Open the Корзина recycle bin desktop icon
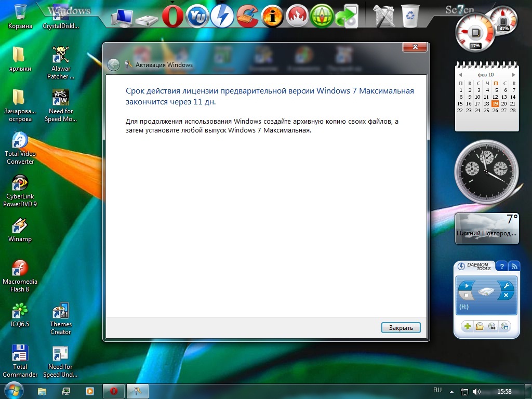This screenshot has width=532, height=399. 20,16
